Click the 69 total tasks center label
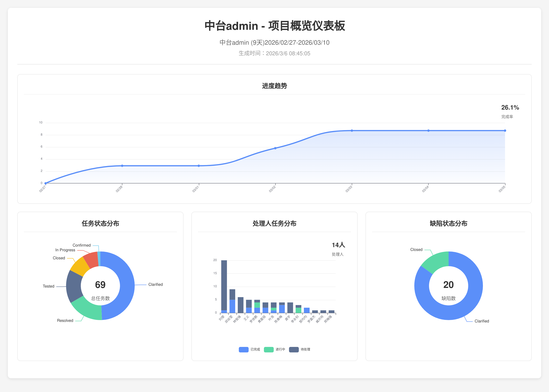 click(x=100, y=285)
